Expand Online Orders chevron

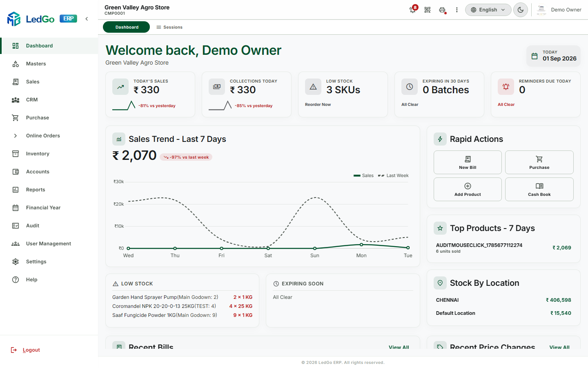pyautogui.click(x=16, y=136)
